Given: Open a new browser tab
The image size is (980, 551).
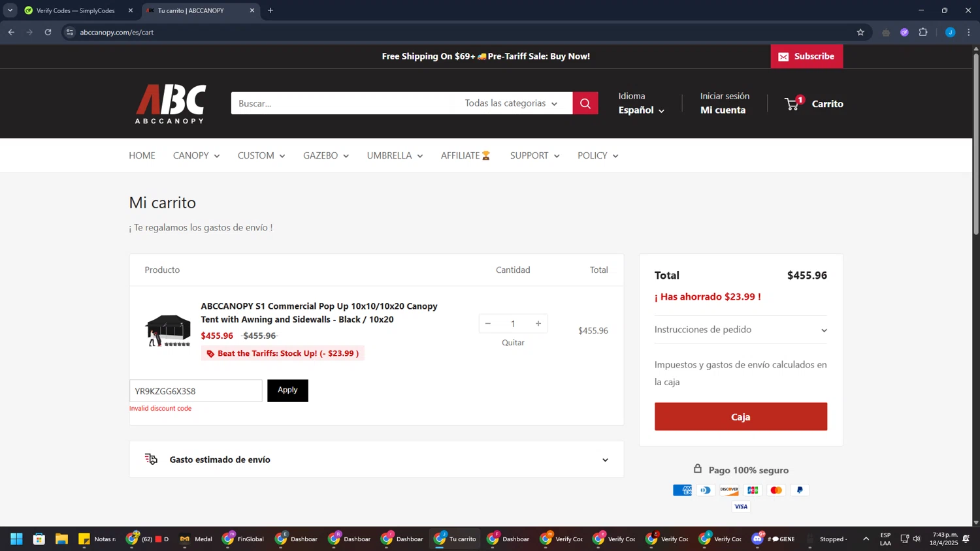Looking at the screenshot, I should [x=270, y=10].
